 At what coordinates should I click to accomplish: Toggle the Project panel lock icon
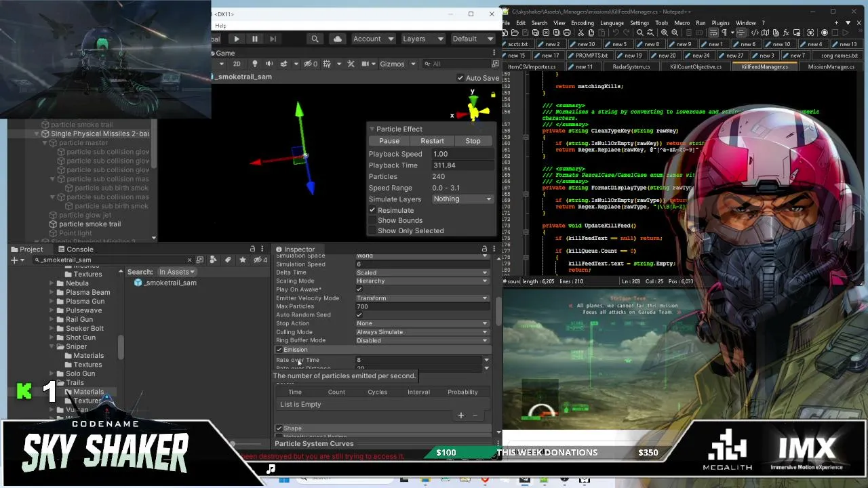pos(252,249)
